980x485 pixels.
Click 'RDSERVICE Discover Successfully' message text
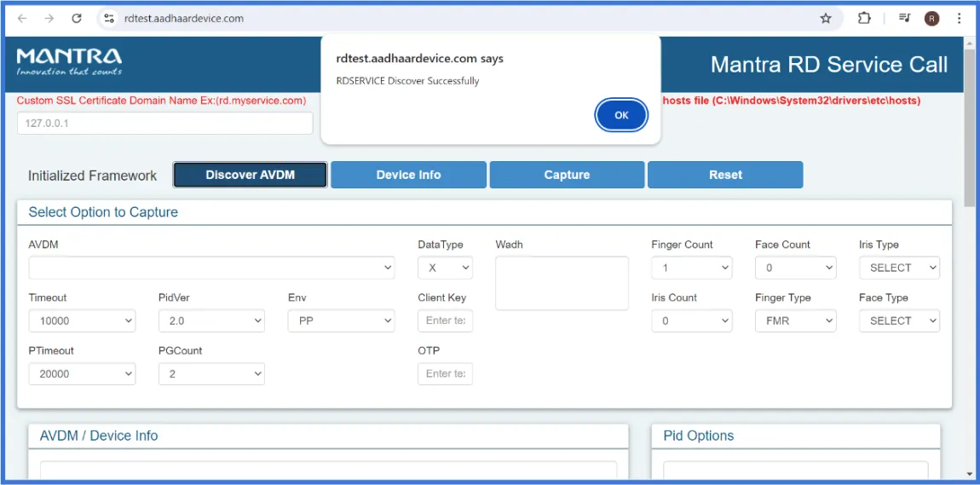tap(407, 81)
